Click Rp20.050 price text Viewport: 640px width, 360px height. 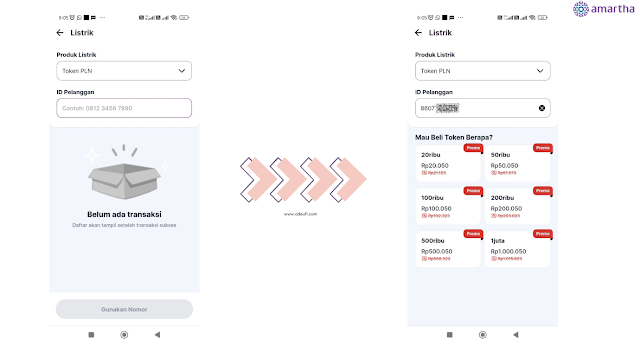tap(435, 166)
